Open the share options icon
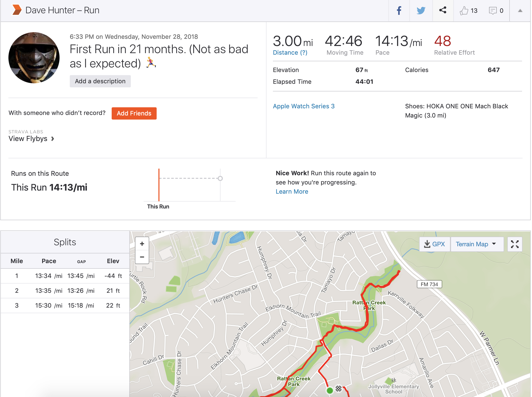The width and height of the screenshot is (532, 397). point(443,10)
